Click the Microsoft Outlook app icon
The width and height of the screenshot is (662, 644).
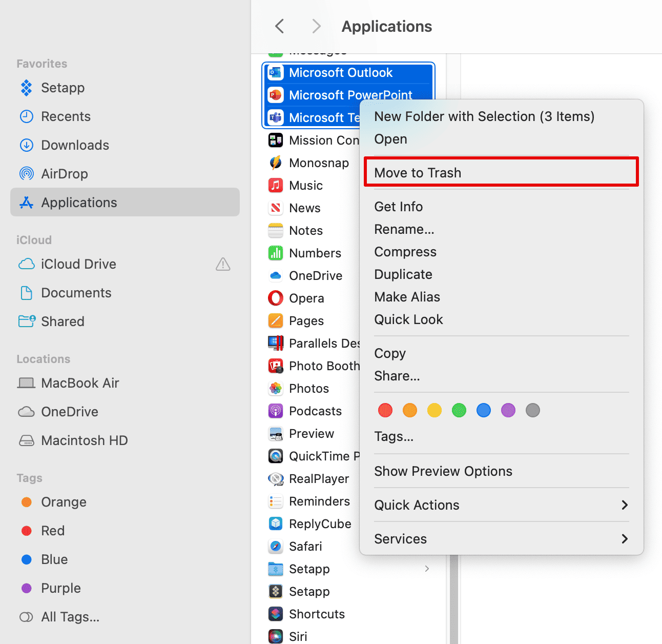point(276,72)
